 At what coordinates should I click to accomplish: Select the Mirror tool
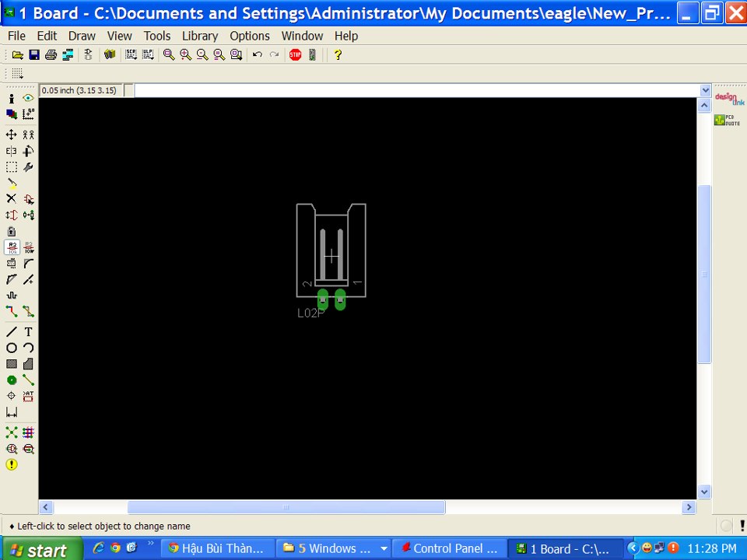coord(12,151)
